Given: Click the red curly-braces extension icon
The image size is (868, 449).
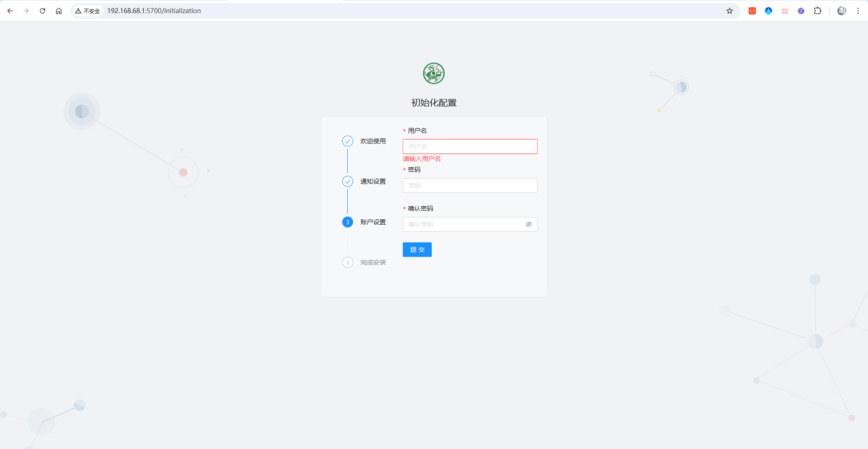Looking at the screenshot, I should coord(752,11).
